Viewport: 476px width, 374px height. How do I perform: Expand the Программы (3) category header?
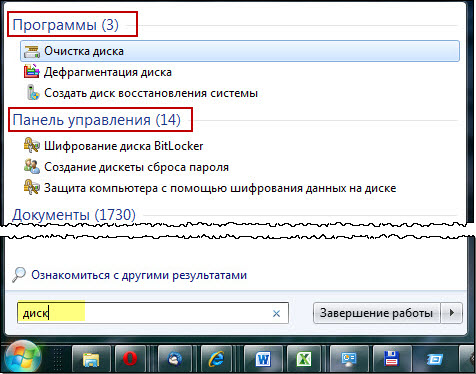(x=66, y=25)
